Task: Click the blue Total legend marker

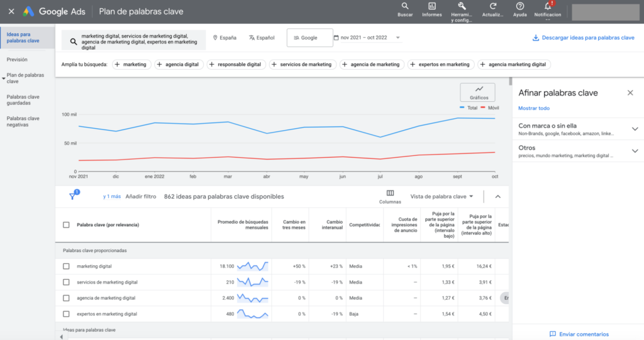Action: [462, 107]
